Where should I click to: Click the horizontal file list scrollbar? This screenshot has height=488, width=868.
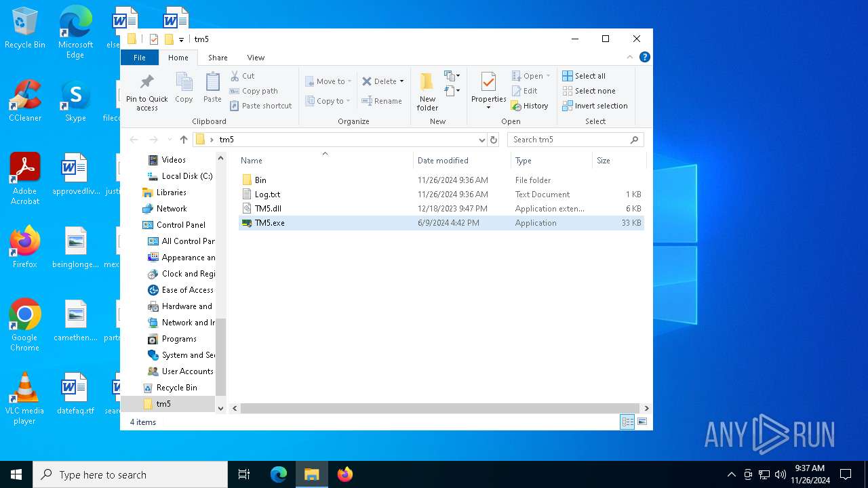tap(441, 408)
